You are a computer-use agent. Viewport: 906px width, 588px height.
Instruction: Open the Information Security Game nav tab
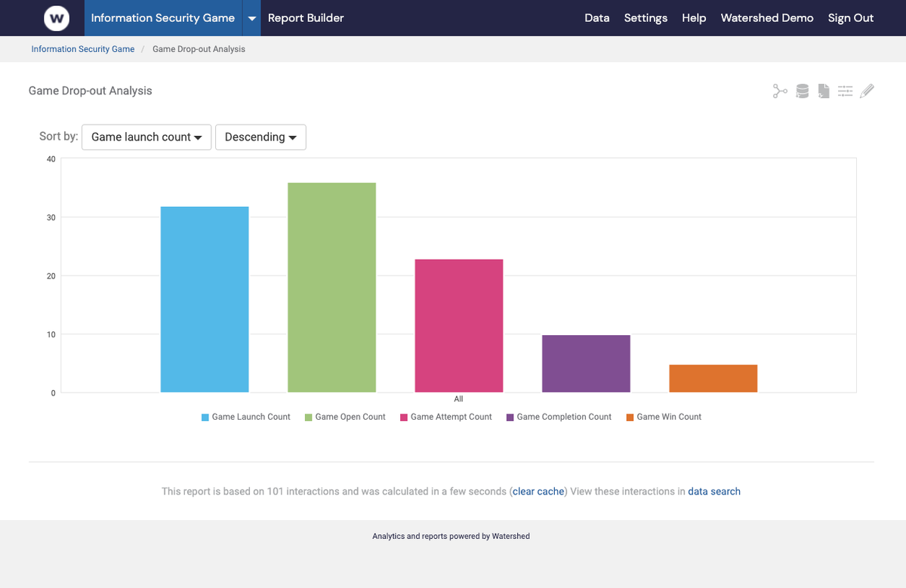[x=163, y=18]
